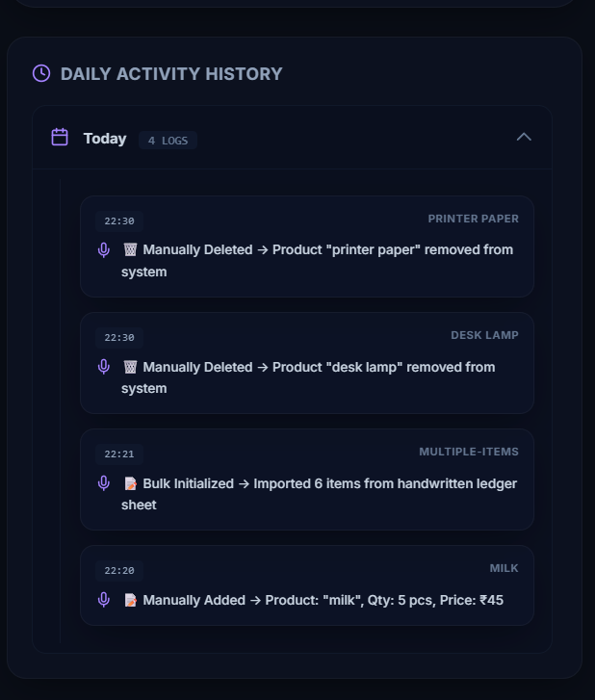Screen dimensions: 595x700
Task: Click the clock icon beside Daily Activity History
Action: point(41,73)
